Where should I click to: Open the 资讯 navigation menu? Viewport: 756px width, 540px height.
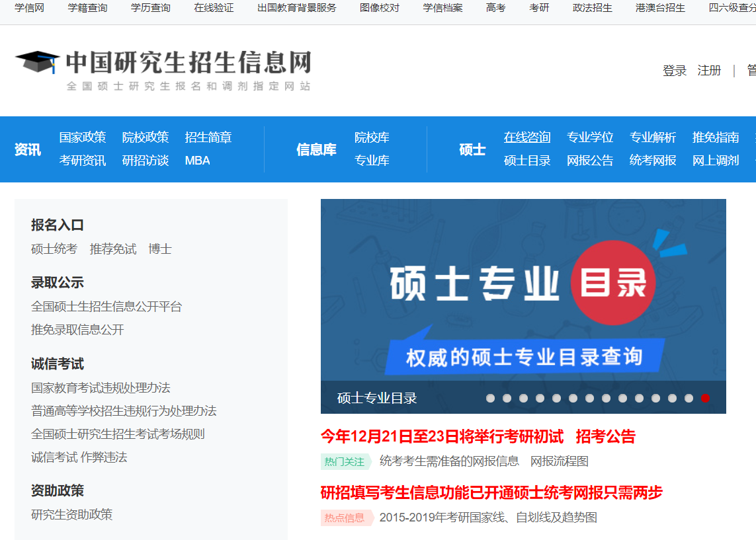27,148
